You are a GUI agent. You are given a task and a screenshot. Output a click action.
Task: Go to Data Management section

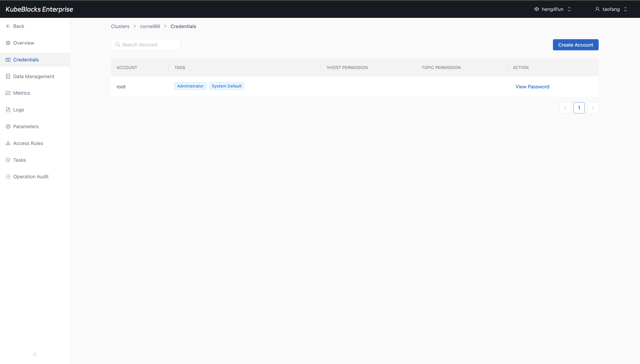35,76
